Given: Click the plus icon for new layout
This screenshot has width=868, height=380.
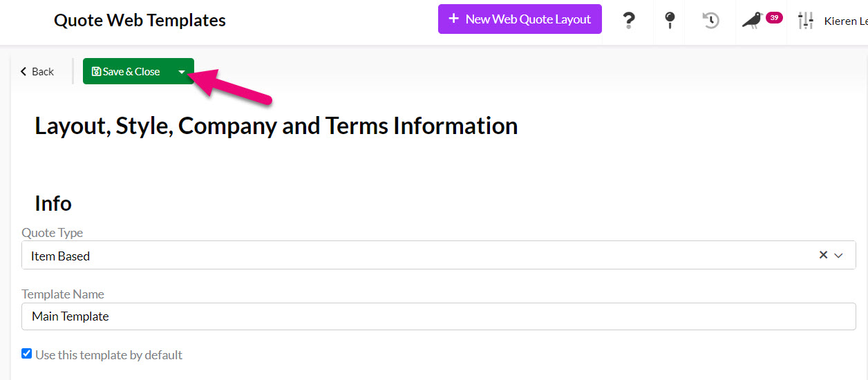Looking at the screenshot, I should pyautogui.click(x=453, y=19).
